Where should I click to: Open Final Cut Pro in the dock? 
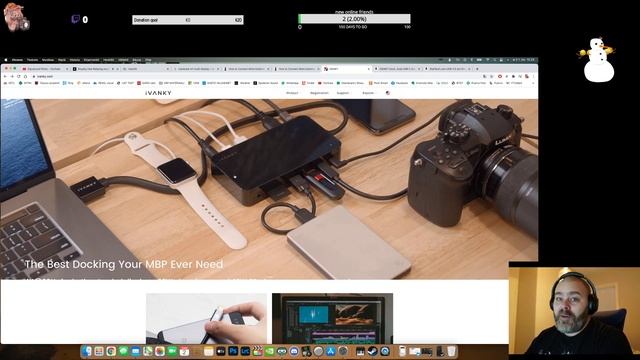258,351
